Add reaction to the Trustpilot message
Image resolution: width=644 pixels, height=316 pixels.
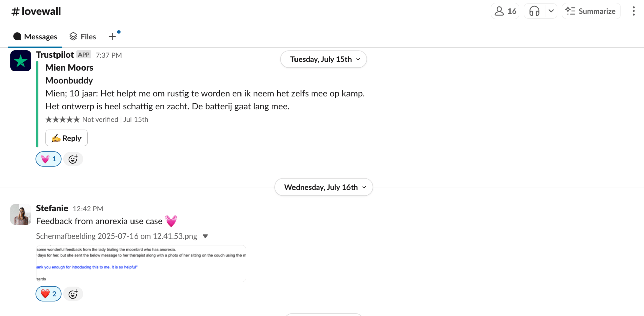73,159
